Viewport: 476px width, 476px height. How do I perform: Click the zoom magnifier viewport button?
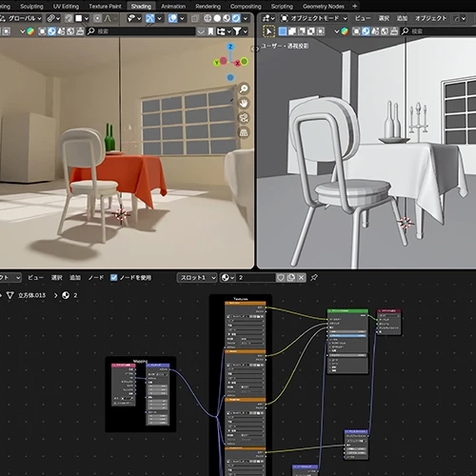244,89
